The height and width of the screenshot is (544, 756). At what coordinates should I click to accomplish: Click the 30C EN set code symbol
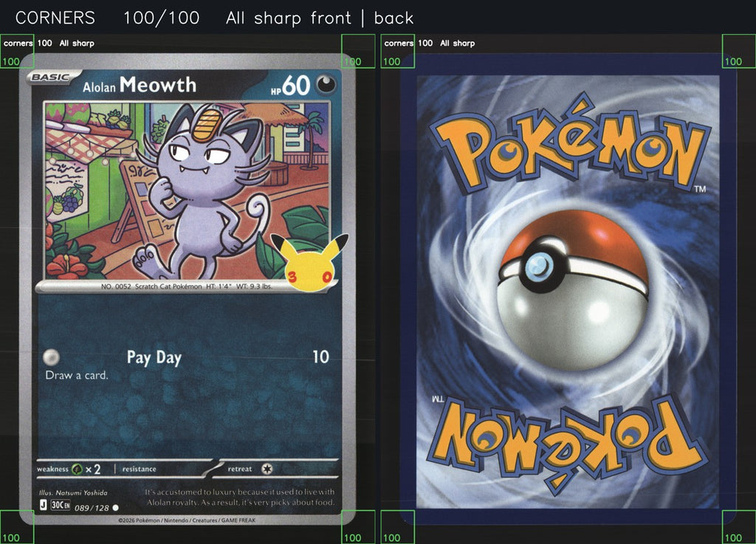[x=61, y=505]
